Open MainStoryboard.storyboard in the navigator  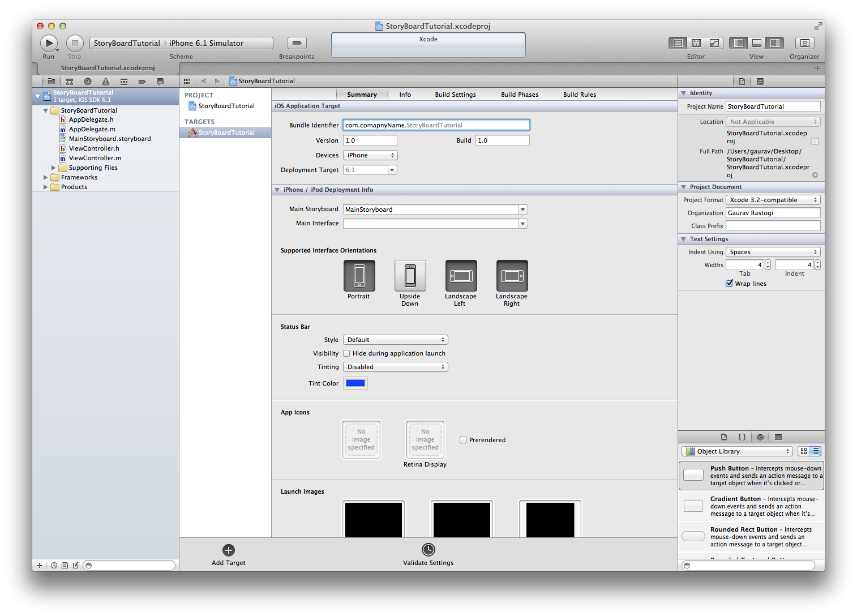click(109, 139)
